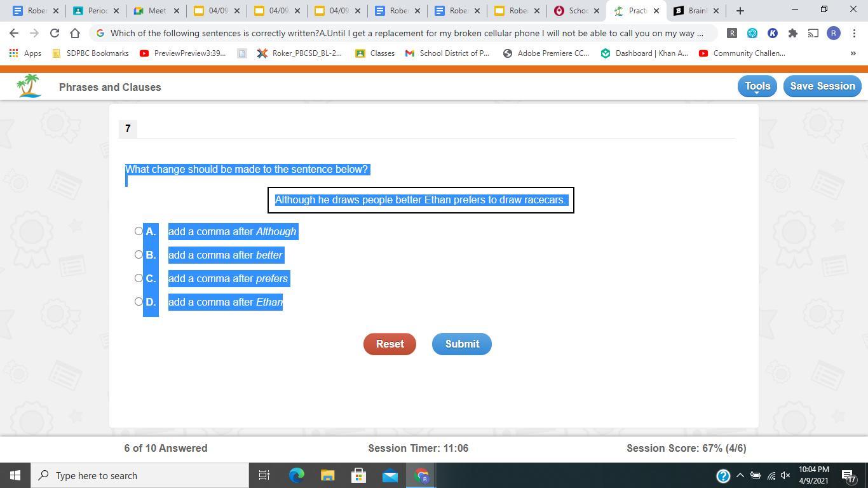The width and height of the screenshot is (868, 488).
Task: Click the blue help question mark icon
Action: tap(723, 475)
